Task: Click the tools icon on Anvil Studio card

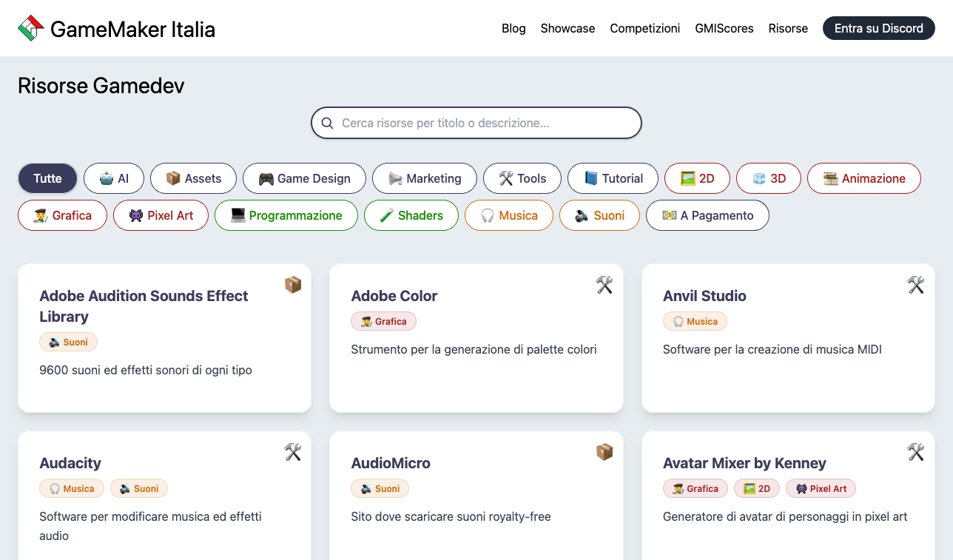Action: pos(916,285)
